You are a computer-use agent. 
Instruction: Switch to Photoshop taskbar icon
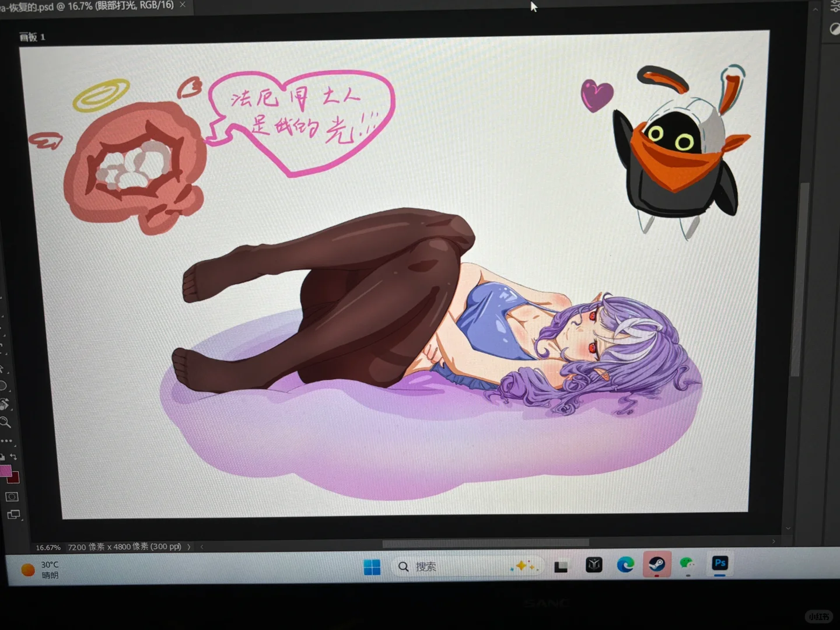click(x=720, y=563)
